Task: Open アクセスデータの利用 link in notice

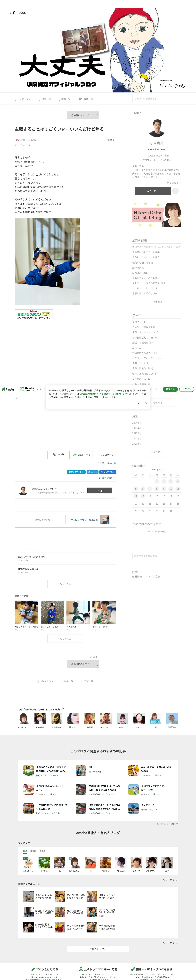Action: pyautogui.click(x=110, y=394)
